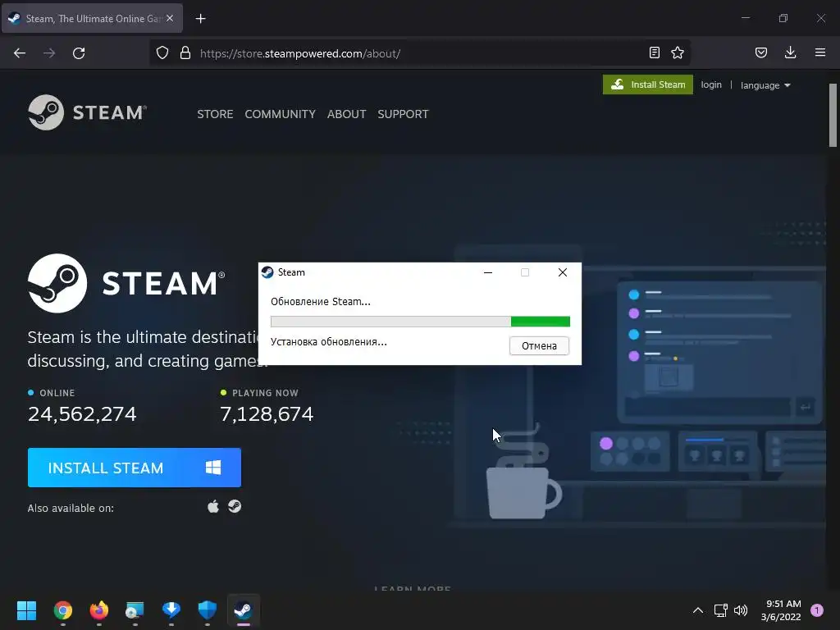Image resolution: width=840 pixels, height=630 pixels.
Task: Open the blue download arrow taskbar app
Action: (x=171, y=610)
